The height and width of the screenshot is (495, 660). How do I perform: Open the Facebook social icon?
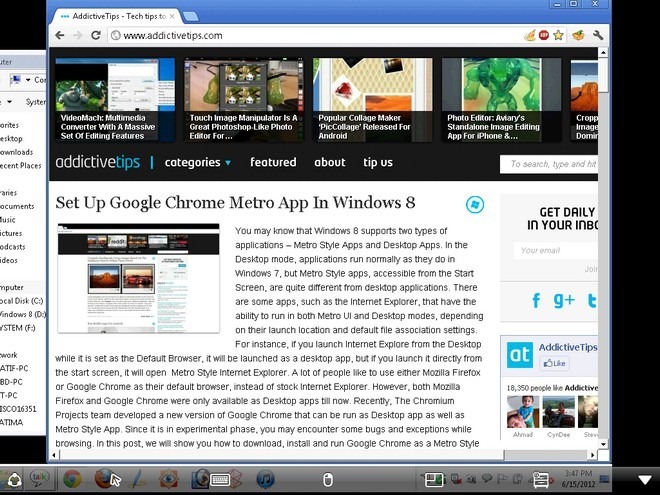pyautogui.click(x=536, y=301)
